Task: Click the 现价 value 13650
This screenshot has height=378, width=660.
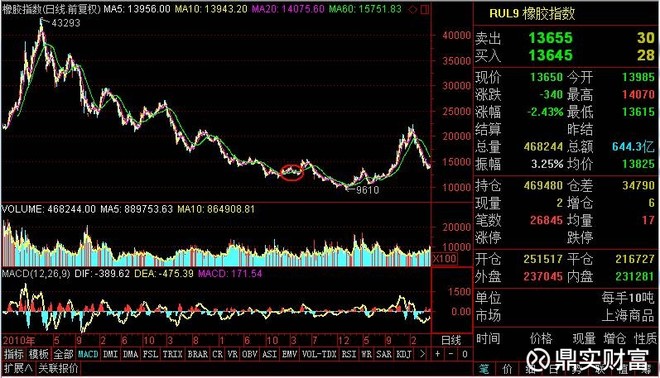Action: (546, 77)
